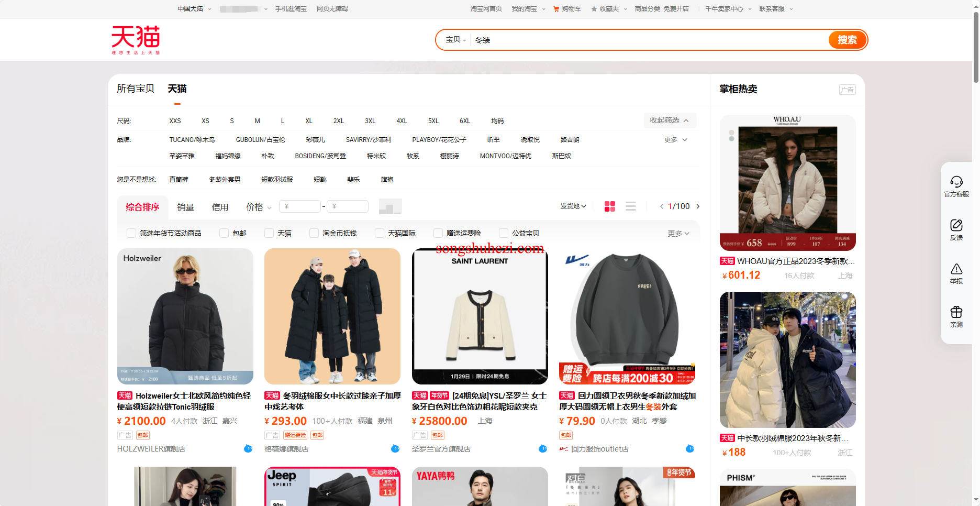Click chat icon for 格薇娜旗舰店
Screen dimensions: 980x506
point(395,448)
